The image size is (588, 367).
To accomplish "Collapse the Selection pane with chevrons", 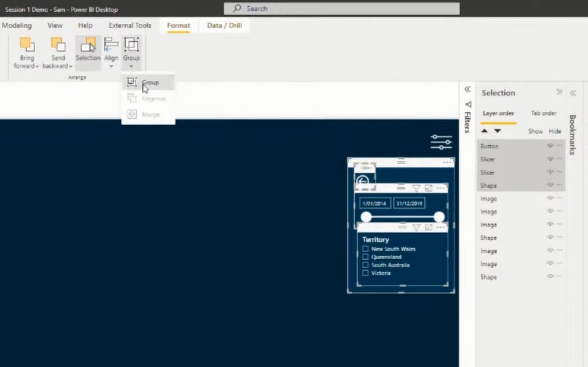I will click(x=559, y=92).
